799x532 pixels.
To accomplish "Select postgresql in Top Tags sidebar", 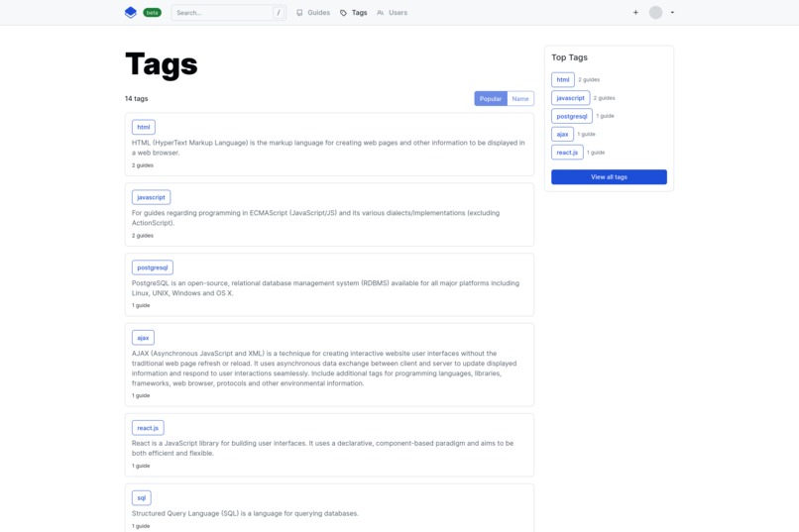I will tap(572, 116).
